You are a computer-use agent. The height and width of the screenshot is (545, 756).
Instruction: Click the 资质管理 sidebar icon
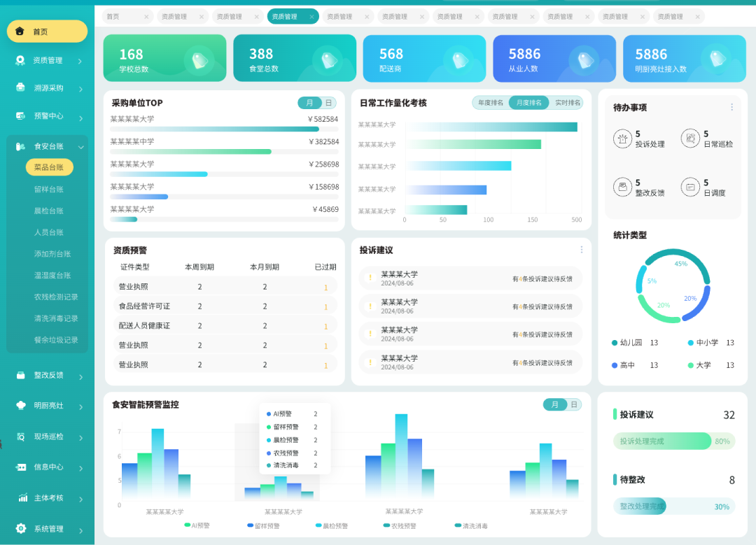[x=20, y=60]
